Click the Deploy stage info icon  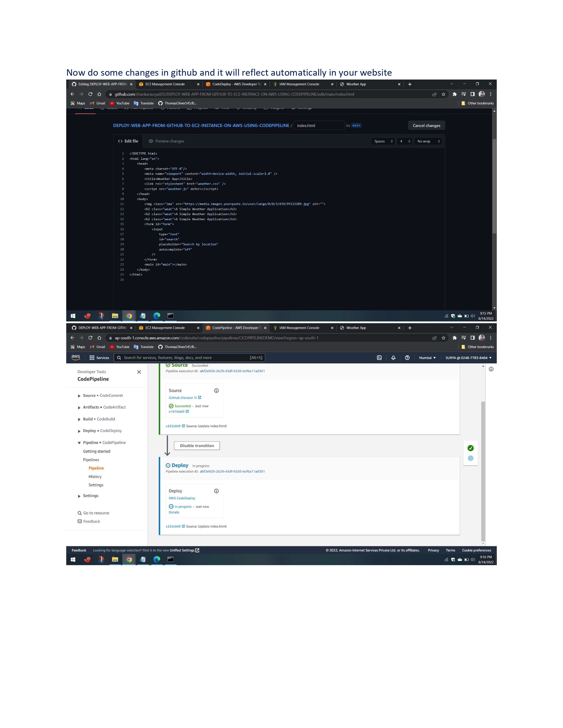point(216,491)
